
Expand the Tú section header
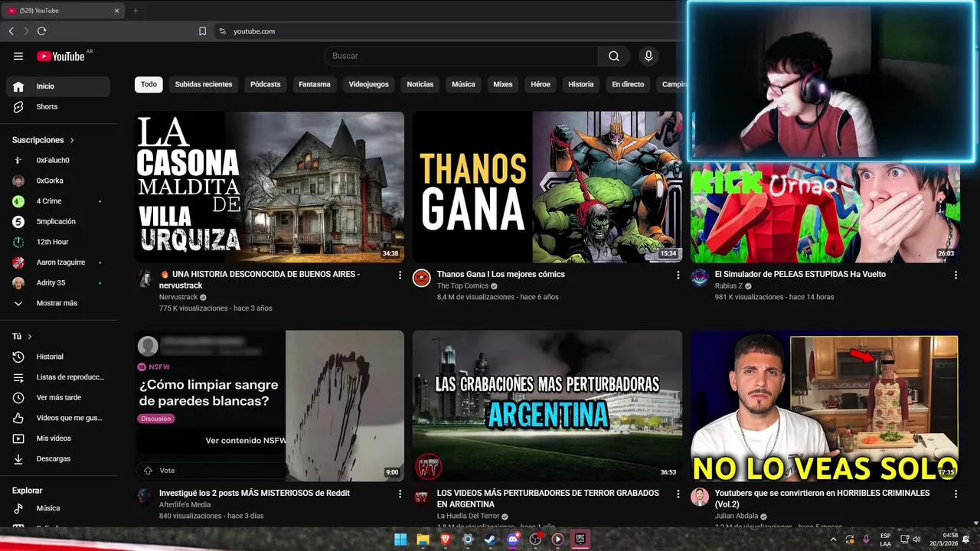point(22,337)
